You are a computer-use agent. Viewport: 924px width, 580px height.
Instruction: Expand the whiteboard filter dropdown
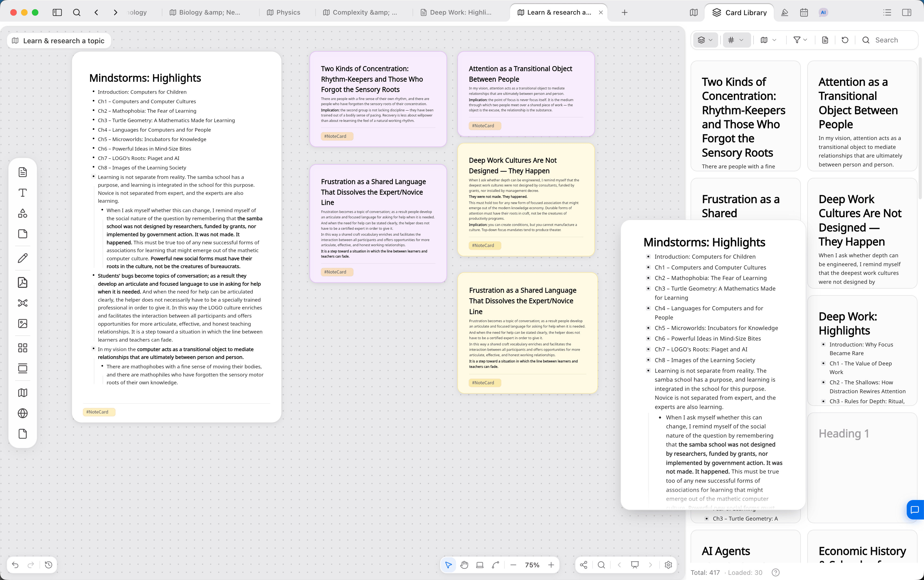[769, 40]
